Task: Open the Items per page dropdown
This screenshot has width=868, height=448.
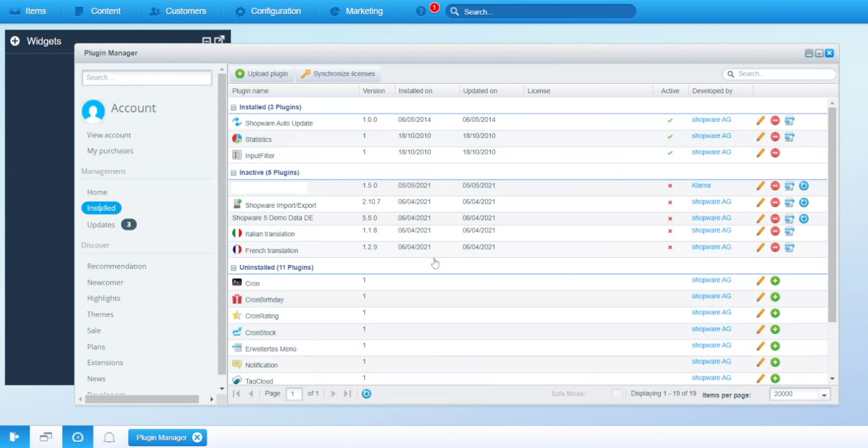Action: click(824, 395)
